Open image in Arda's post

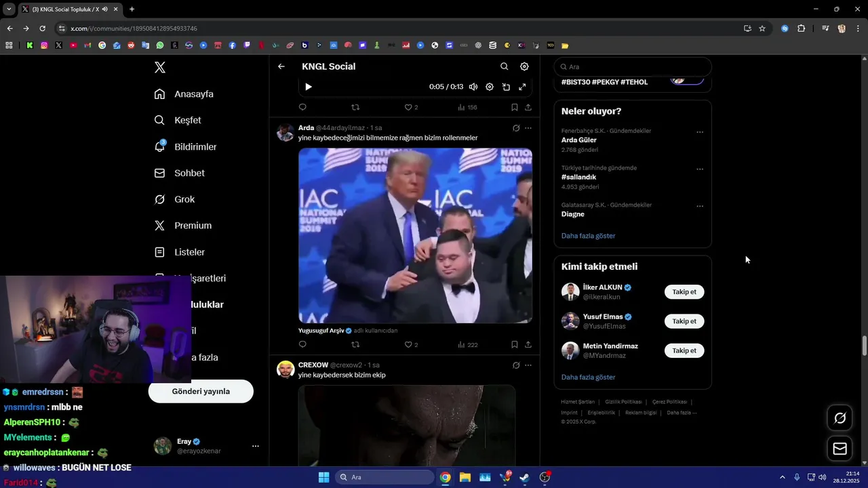(415, 235)
